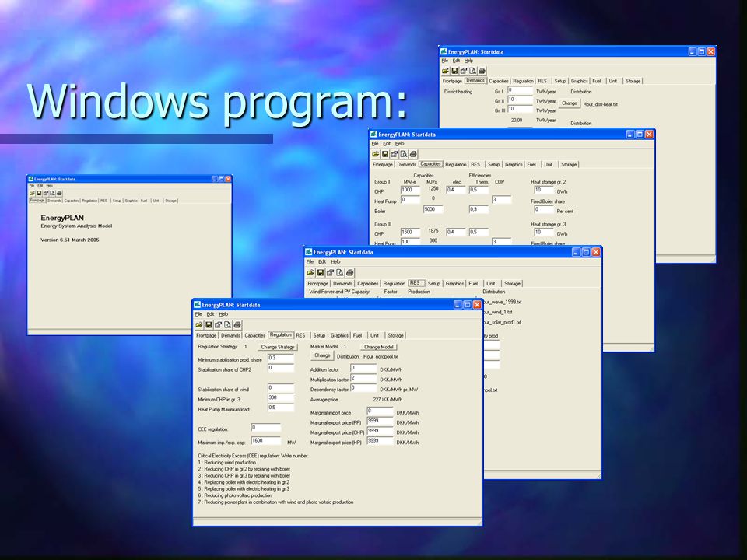The height and width of the screenshot is (560, 747).
Task: Click Minimum stabilisation prod. share field
Action: pos(281,358)
